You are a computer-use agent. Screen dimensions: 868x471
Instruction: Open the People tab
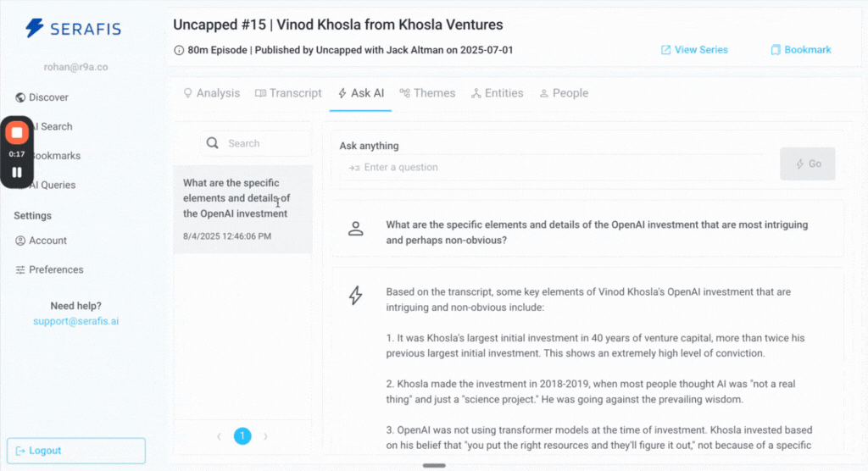(564, 93)
